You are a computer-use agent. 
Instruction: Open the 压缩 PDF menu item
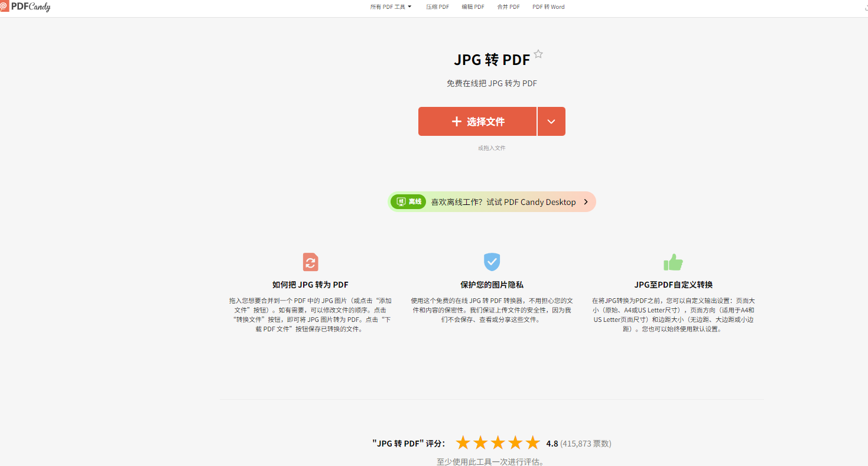point(438,7)
